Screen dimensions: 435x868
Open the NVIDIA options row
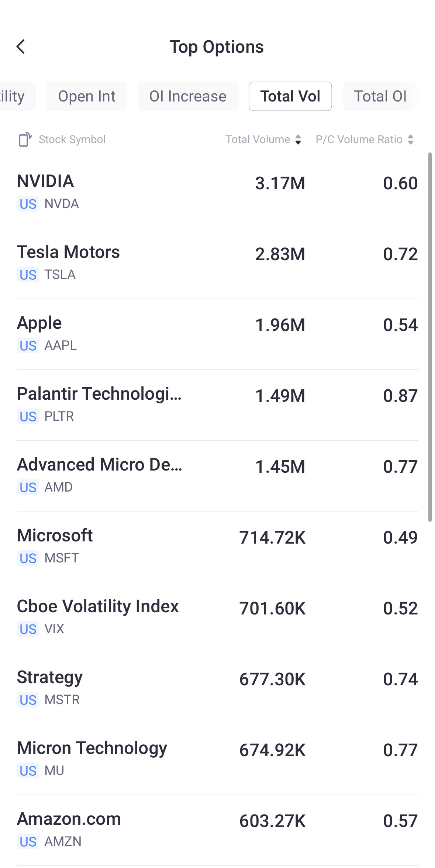217,192
